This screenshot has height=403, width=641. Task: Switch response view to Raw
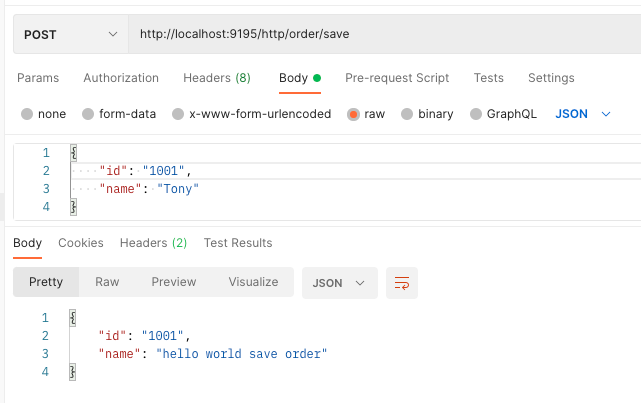pos(107,282)
